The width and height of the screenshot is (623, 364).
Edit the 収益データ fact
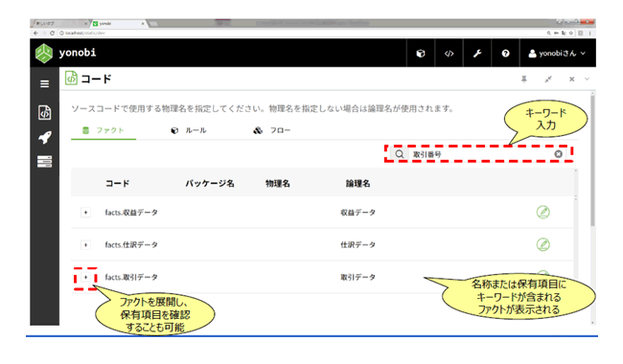(x=543, y=213)
